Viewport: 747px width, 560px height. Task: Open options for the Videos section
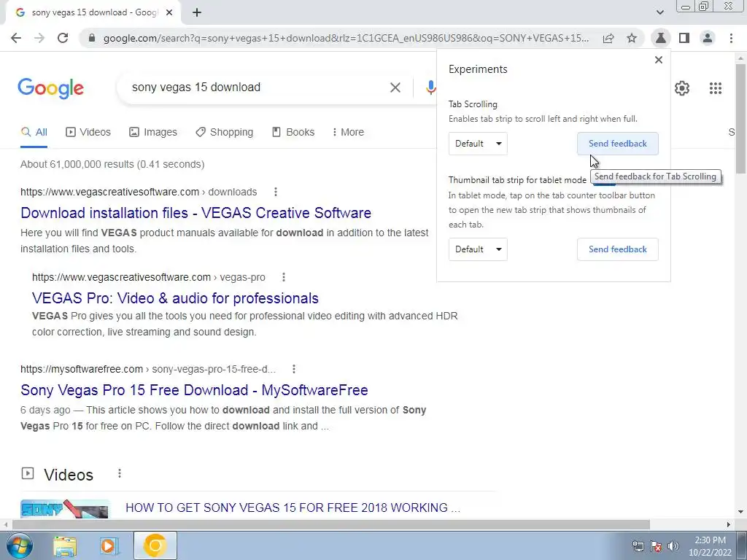pyautogui.click(x=120, y=473)
